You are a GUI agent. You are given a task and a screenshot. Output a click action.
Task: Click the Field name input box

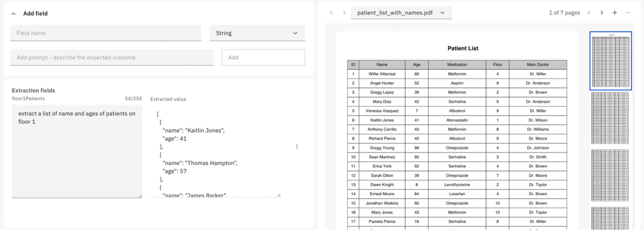pyautogui.click(x=106, y=33)
